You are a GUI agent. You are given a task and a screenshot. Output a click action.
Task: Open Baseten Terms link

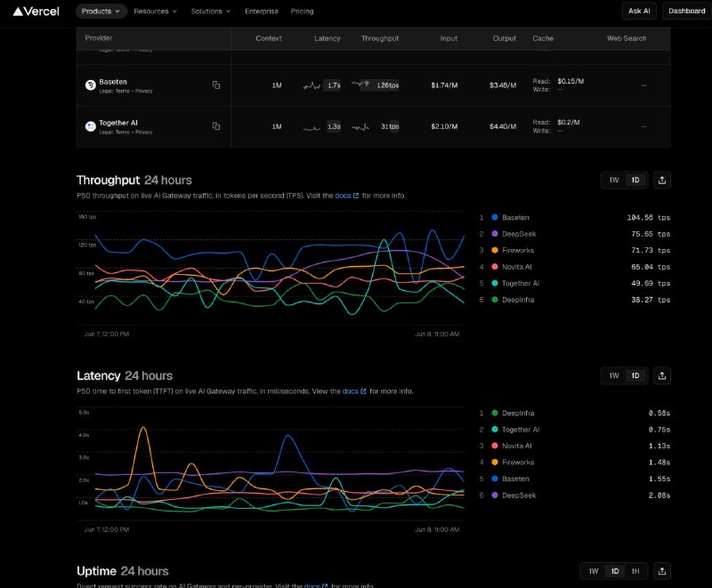(123, 92)
